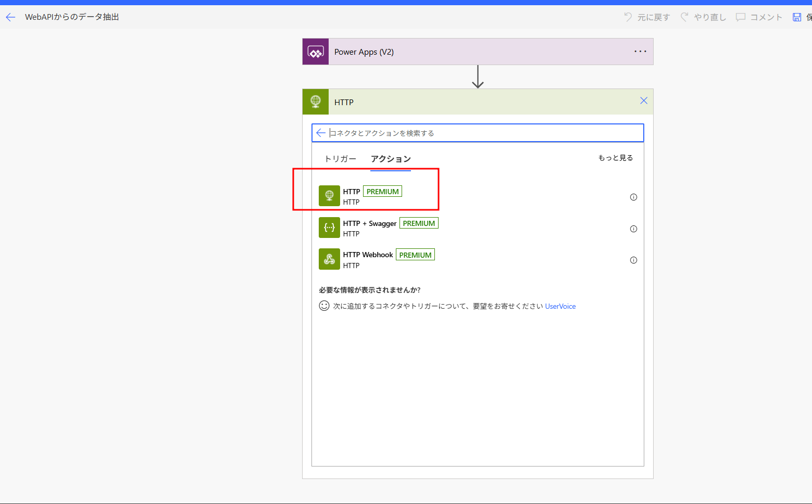This screenshot has width=812, height=504.
Task: Show info for HTTP Webhook action
Action: (633, 260)
